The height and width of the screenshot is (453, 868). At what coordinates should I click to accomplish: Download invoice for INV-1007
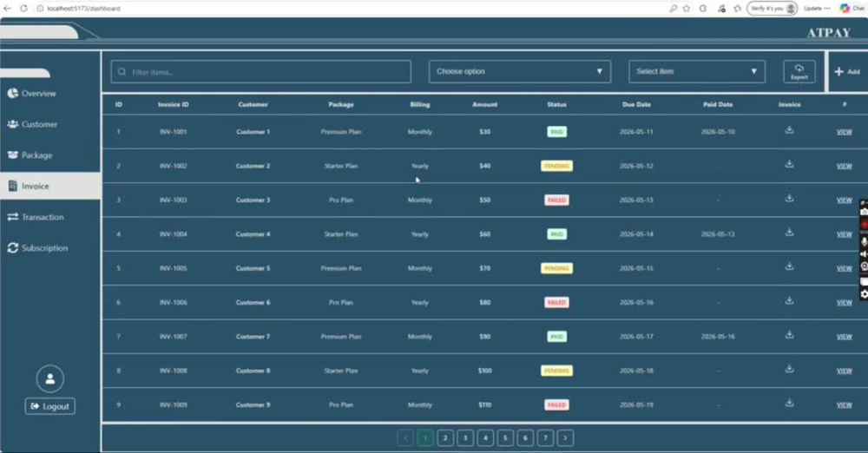click(789, 335)
